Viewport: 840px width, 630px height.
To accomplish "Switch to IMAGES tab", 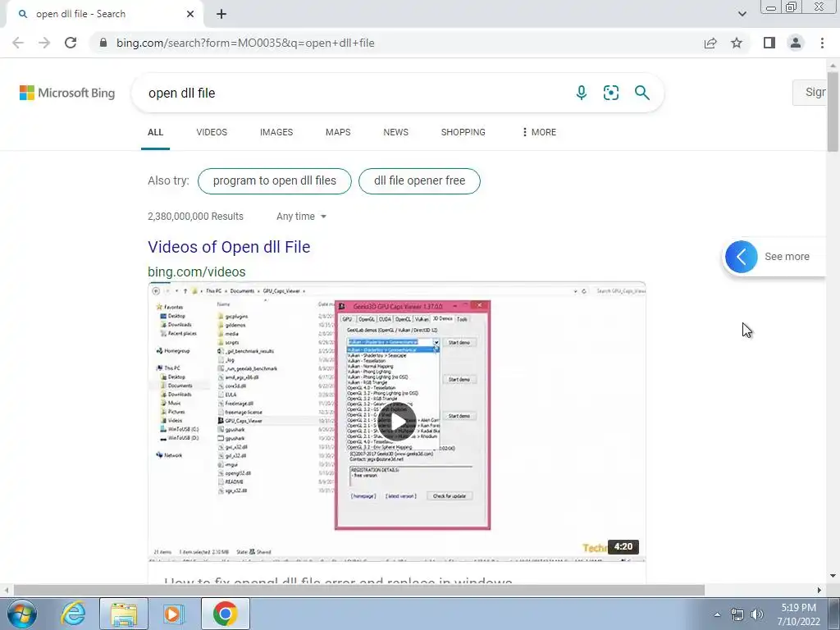I will tap(276, 132).
